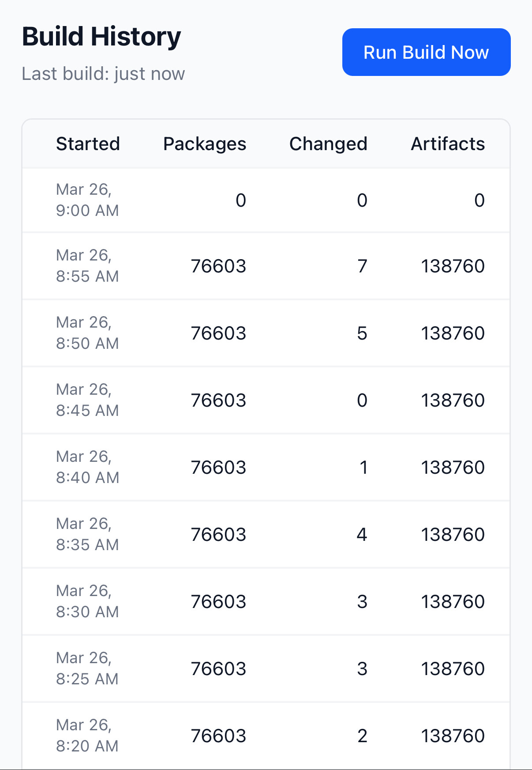
Task: Click the Packages column header
Action: pos(205,144)
